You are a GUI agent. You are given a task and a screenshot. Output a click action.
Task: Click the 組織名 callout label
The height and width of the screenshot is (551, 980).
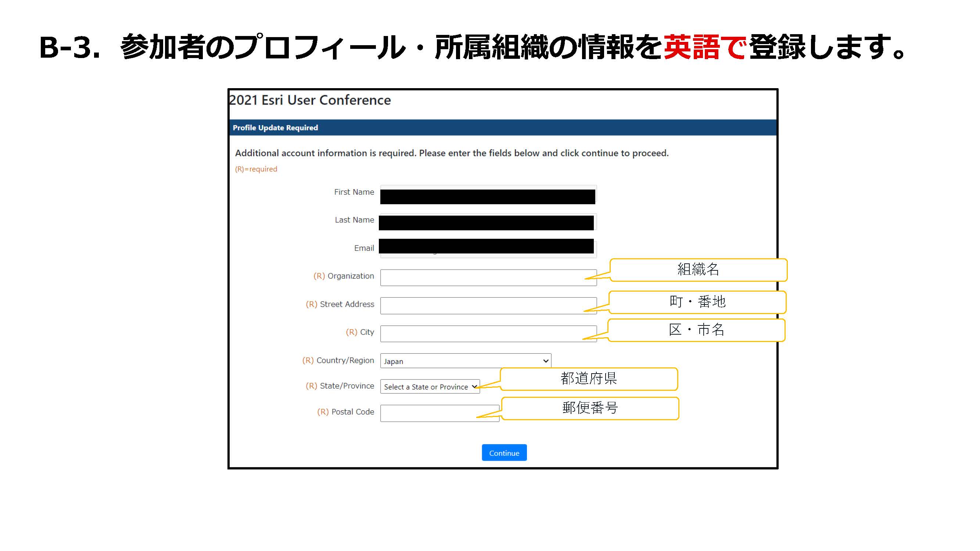click(698, 270)
